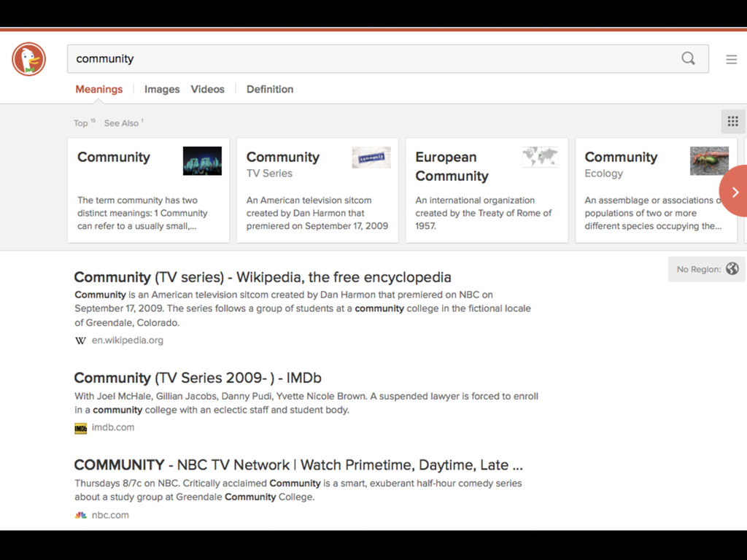Open the hamburger menu icon
This screenshot has width=747, height=560.
click(x=731, y=59)
